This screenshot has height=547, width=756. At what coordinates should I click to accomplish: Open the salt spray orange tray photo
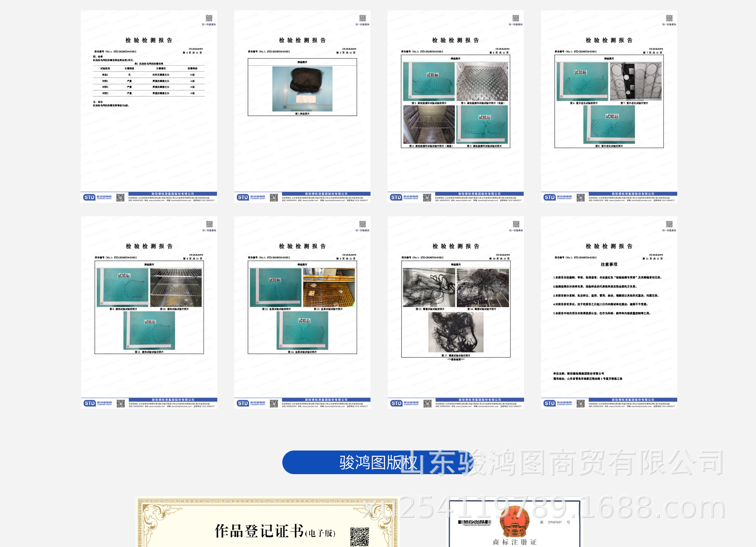[329, 288]
